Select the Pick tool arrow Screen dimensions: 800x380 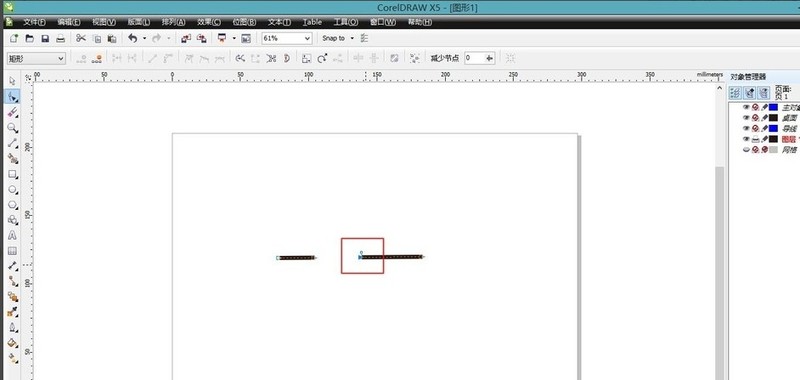[x=12, y=81]
